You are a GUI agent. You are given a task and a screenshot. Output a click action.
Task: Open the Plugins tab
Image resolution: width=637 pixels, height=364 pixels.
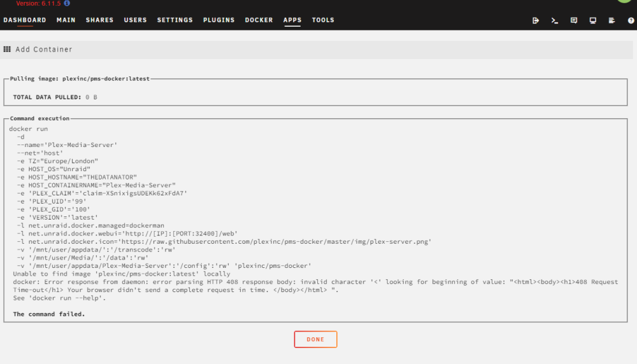tap(218, 20)
